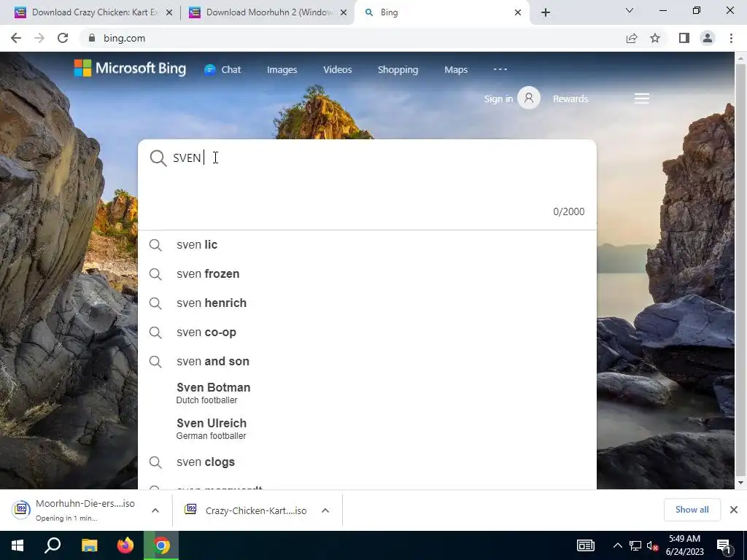Image resolution: width=747 pixels, height=560 pixels.
Task: Click Chrome icon in taskbar
Action: tap(161, 545)
